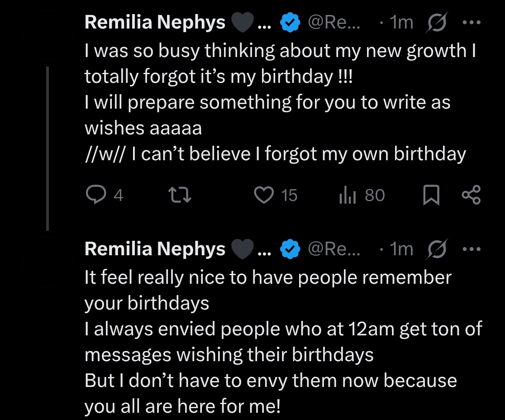This screenshot has width=505, height=420.
Task: Click verified badge on first tweet
Action: [x=291, y=22]
